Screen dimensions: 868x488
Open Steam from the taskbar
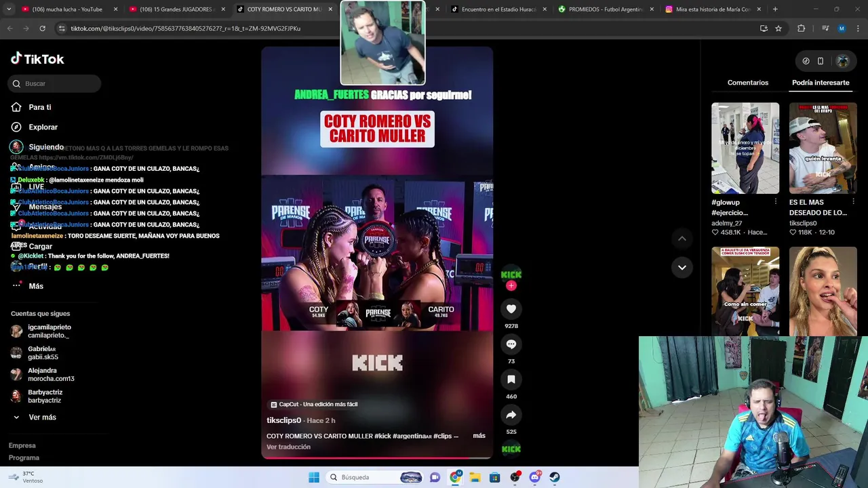555,477
